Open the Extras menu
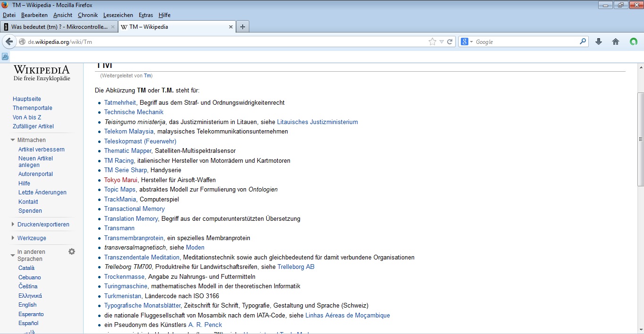This screenshot has height=334, width=644. pos(146,15)
